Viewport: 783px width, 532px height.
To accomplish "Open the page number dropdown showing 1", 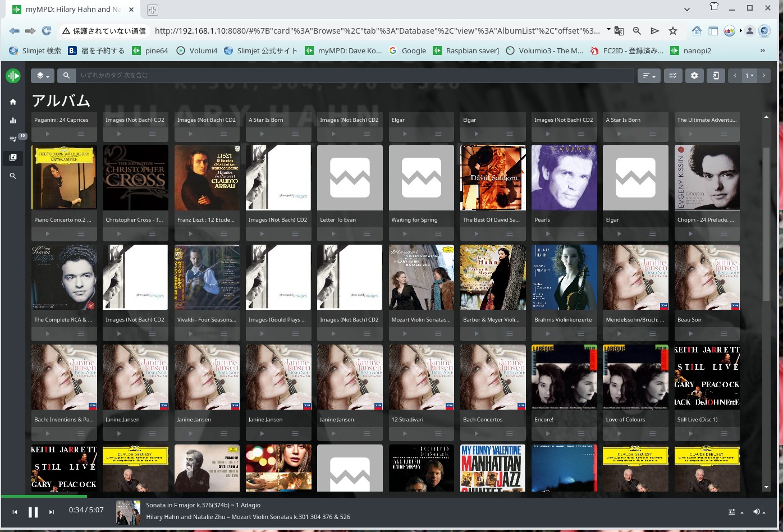I will coord(749,75).
